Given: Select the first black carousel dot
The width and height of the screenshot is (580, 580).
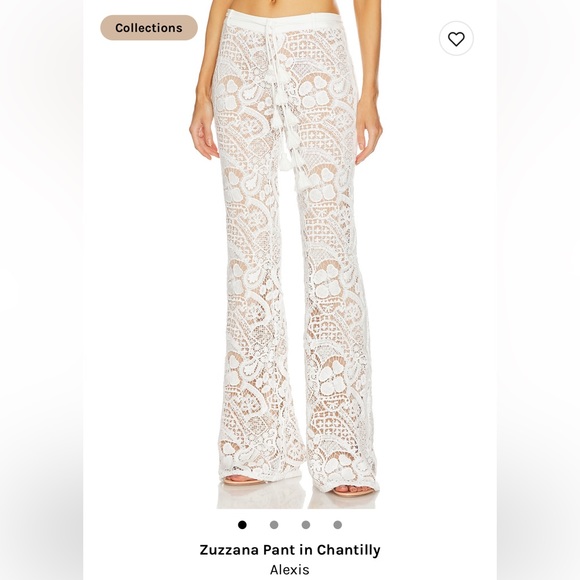Looking at the screenshot, I should coord(242,525).
